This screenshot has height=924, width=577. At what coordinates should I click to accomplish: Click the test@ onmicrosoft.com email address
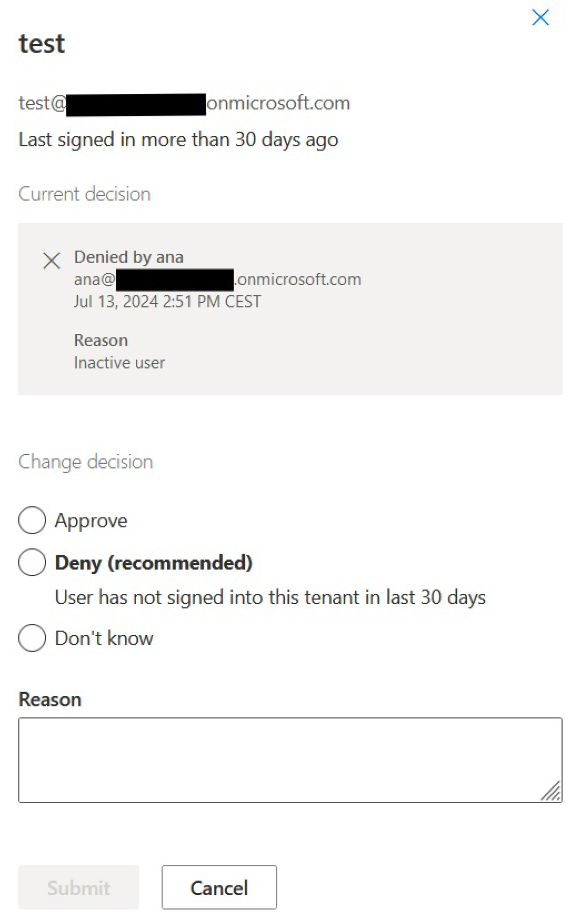point(184,103)
